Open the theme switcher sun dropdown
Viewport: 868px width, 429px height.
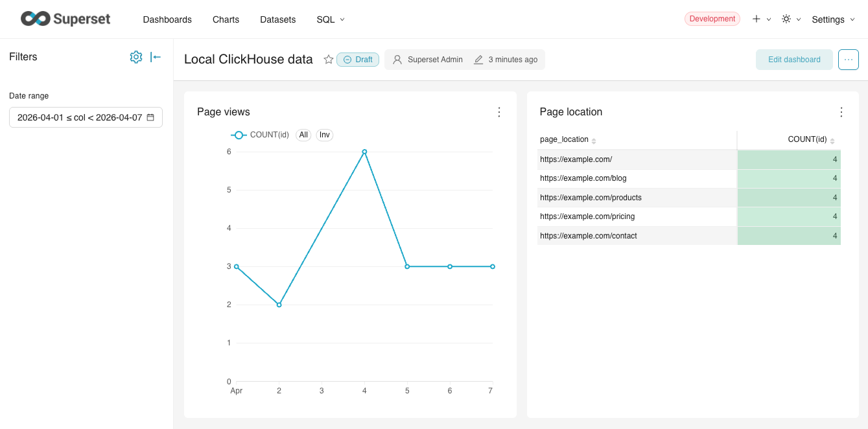click(791, 19)
